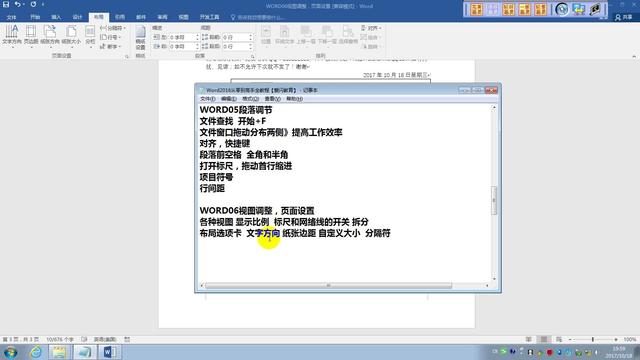Open the page setup dialog launcher

(127, 56)
